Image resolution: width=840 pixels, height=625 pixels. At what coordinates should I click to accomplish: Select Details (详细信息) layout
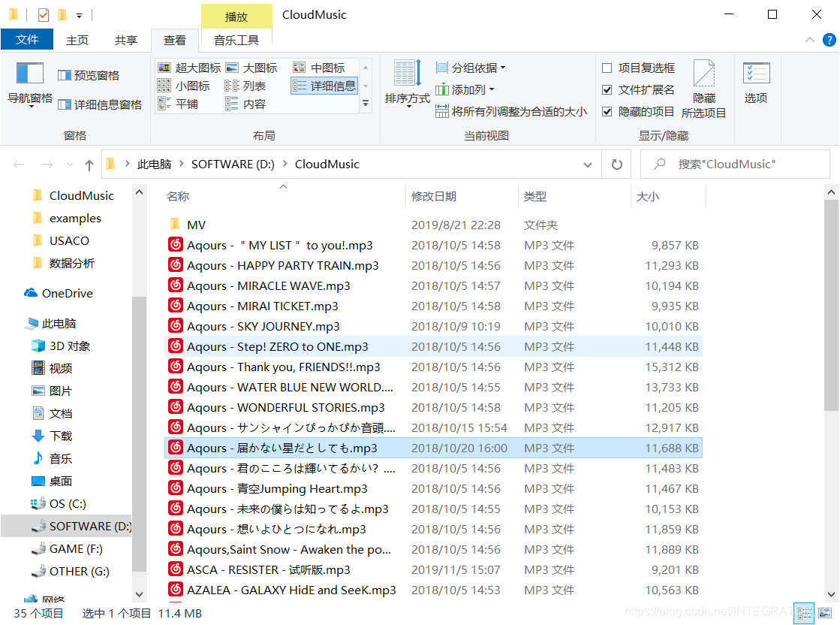pos(324,86)
